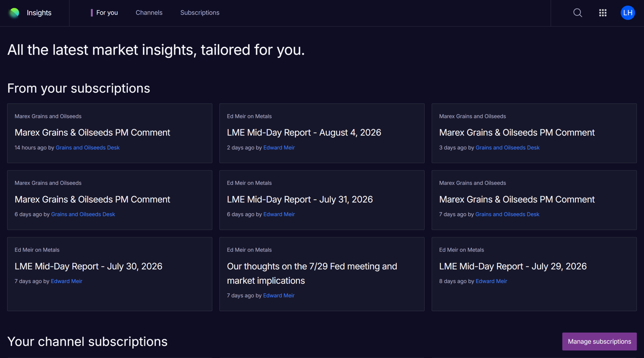Click Edward Meir on the July 31 report

(x=279, y=214)
